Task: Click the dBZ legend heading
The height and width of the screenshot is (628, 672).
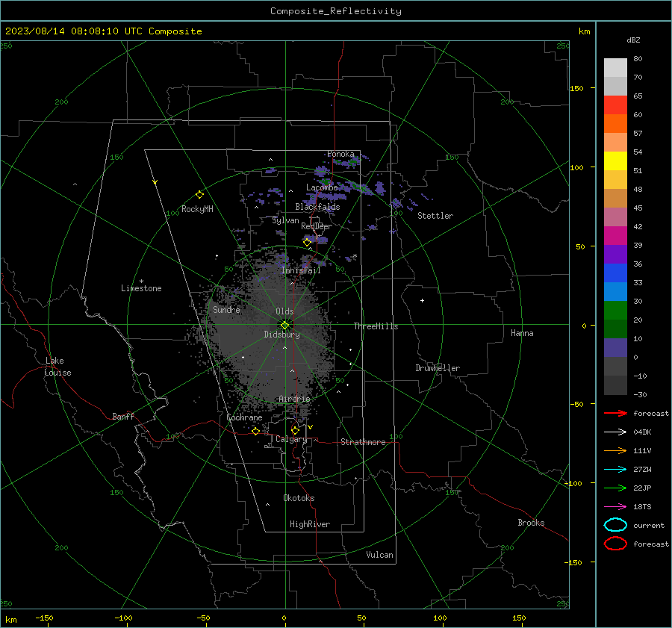Action: point(633,40)
